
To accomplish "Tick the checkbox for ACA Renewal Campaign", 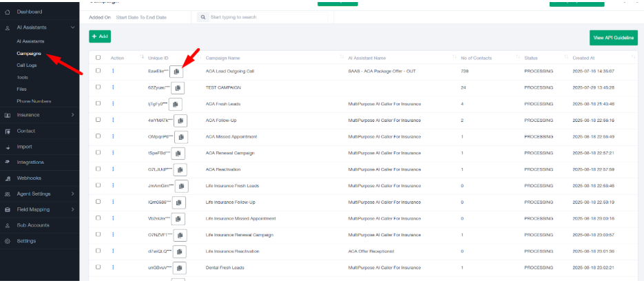I will (x=98, y=152).
